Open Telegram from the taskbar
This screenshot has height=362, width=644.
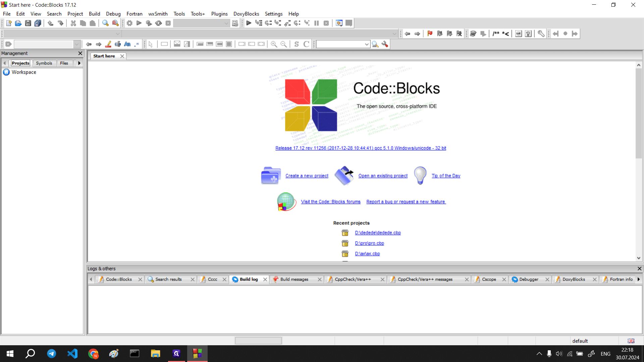coord(51,354)
